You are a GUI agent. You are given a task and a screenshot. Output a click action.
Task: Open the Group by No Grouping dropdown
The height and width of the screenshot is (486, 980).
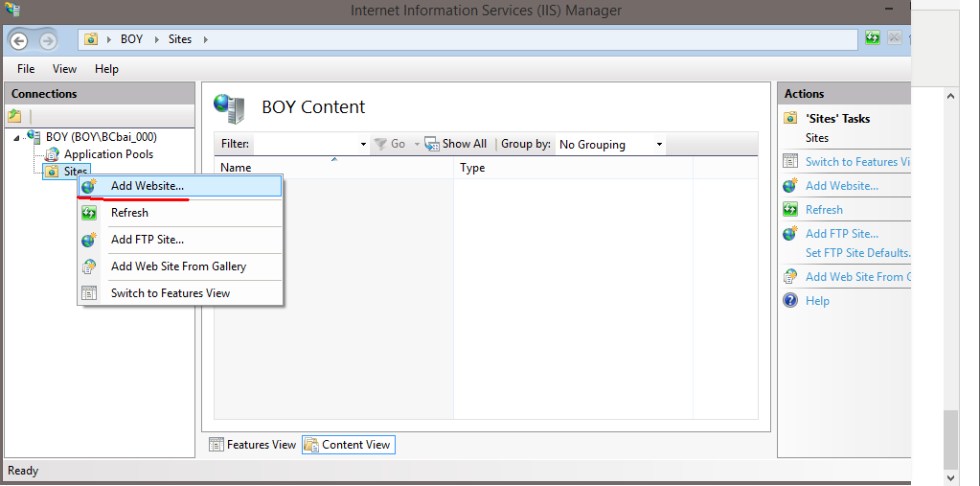pyautogui.click(x=610, y=145)
